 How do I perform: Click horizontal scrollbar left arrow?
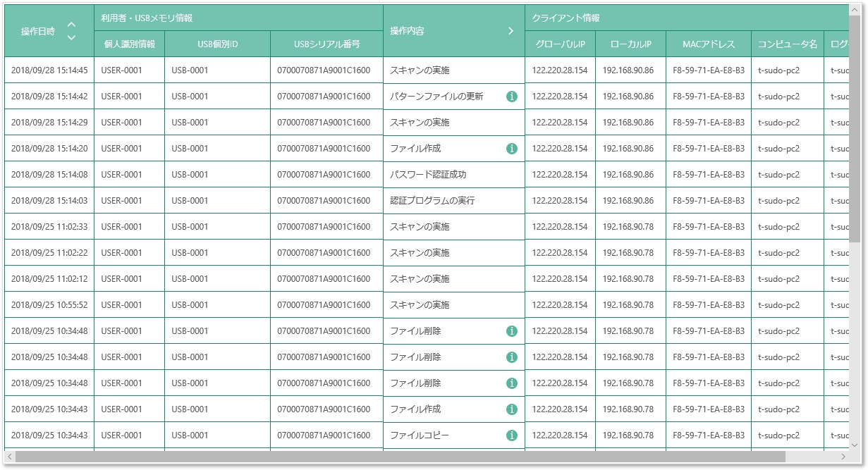[x=10, y=457]
